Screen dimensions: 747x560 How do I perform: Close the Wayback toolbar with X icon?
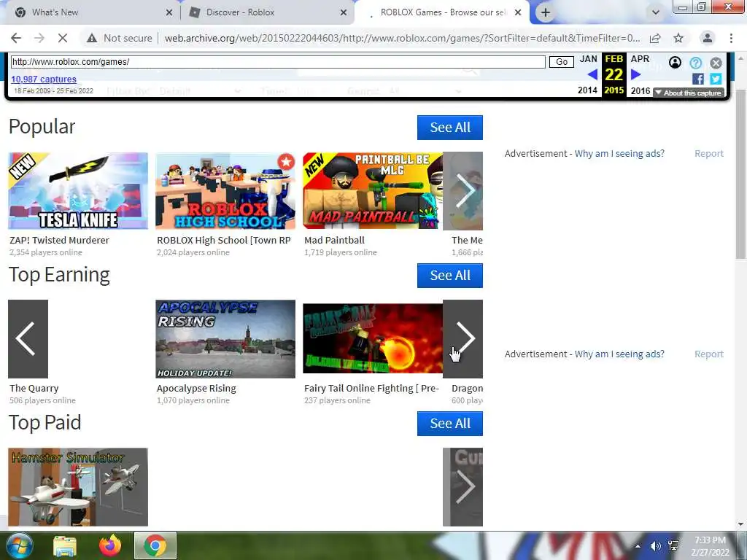(716, 63)
